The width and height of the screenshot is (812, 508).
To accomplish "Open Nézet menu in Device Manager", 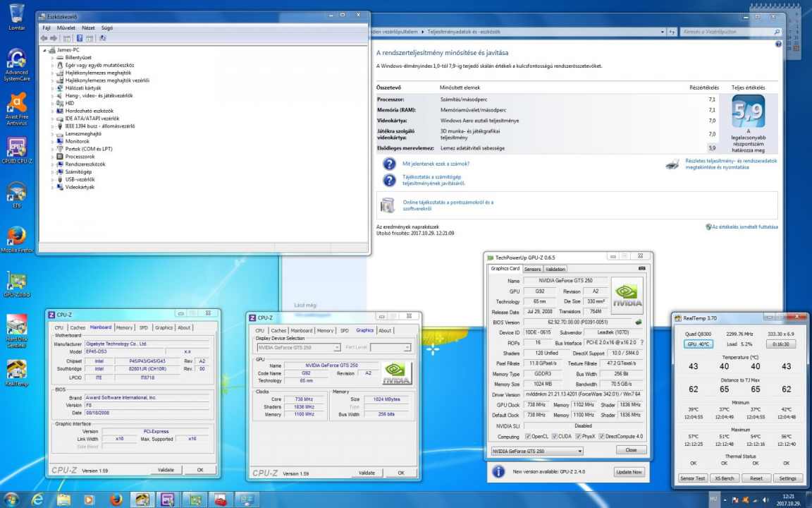I will (x=88, y=28).
